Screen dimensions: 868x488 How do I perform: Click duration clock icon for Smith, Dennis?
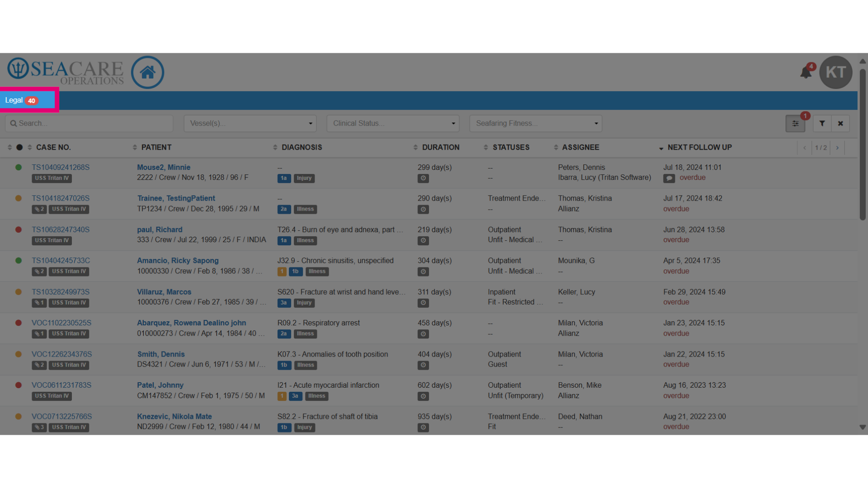pos(423,365)
